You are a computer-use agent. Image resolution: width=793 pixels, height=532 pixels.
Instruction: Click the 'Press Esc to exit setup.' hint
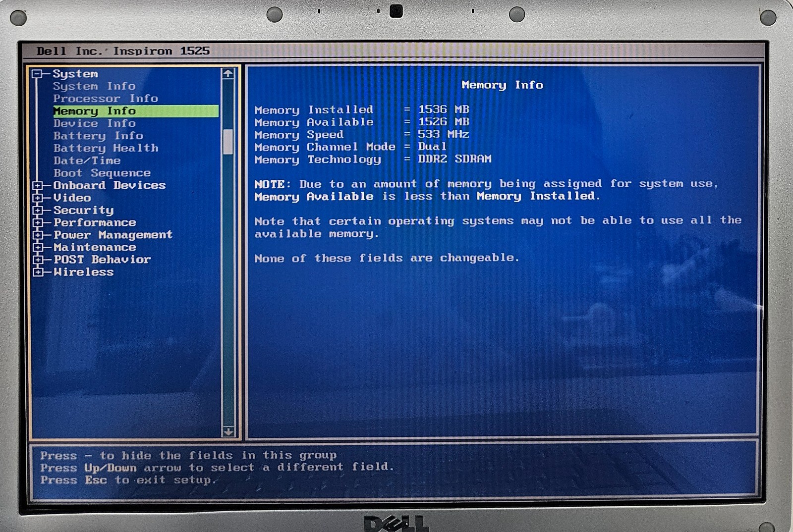(128, 480)
